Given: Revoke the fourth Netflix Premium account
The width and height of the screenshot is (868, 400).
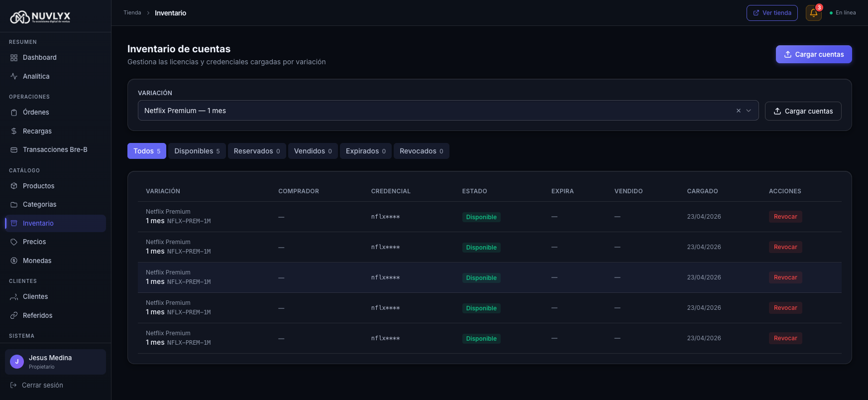Looking at the screenshot, I should (785, 308).
